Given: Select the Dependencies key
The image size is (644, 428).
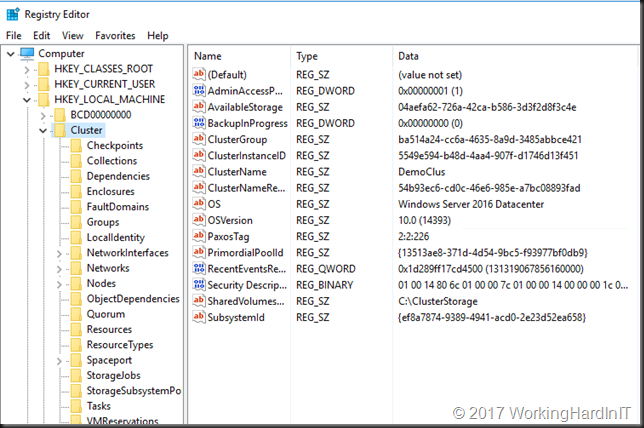Looking at the screenshot, I should (118, 176).
